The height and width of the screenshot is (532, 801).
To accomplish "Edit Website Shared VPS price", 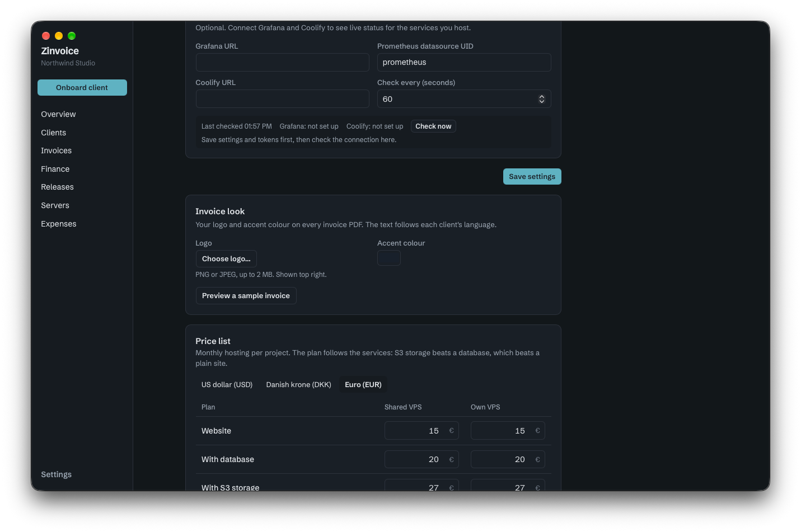I will [x=421, y=431].
